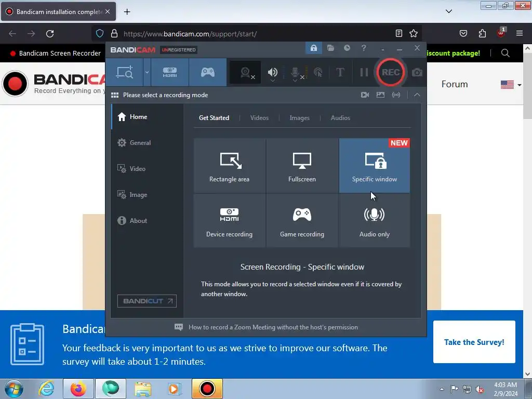Click the grid icon beside recording mode message
The width and height of the screenshot is (532, 399).
(115, 95)
